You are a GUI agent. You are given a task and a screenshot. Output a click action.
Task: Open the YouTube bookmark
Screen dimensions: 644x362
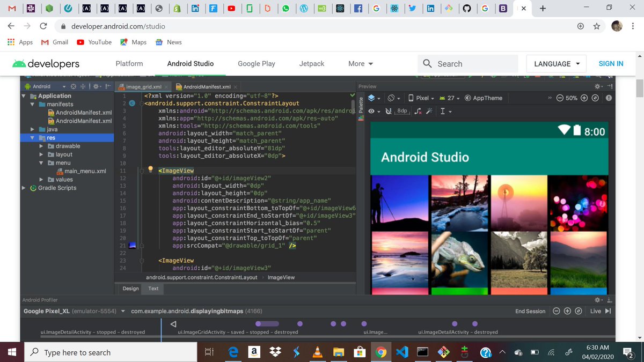(x=94, y=42)
